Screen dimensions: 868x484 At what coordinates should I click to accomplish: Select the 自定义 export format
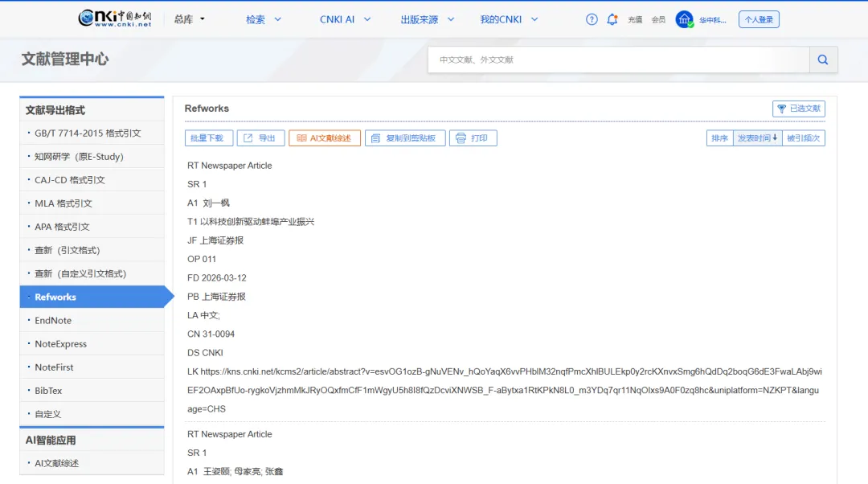click(x=92, y=414)
